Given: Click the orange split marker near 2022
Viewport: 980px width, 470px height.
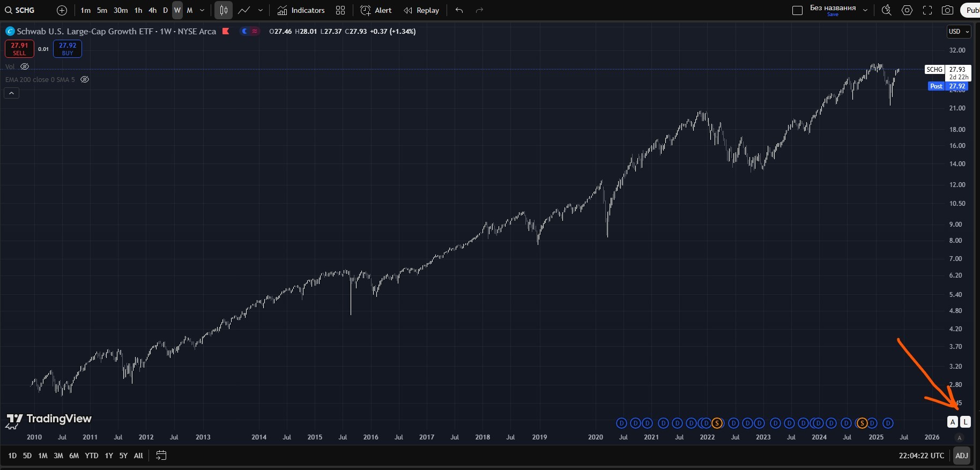Looking at the screenshot, I should click(717, 423).
